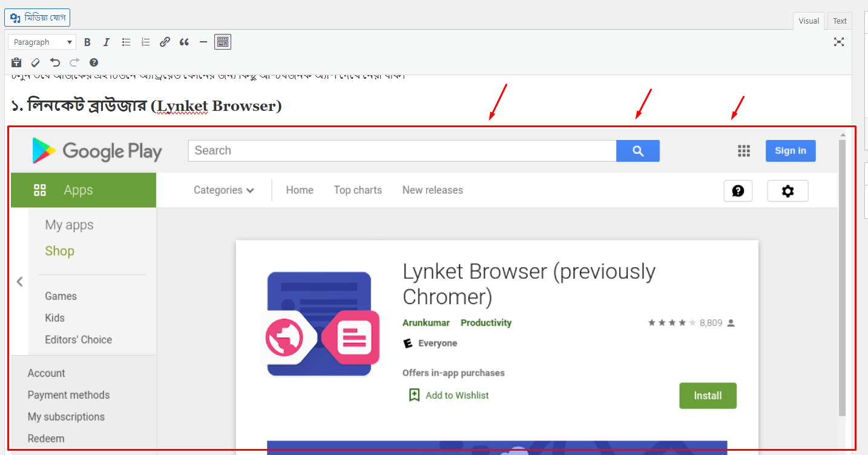Click the embedded page's vertical scrollbar
Viewport: 868px width, 455px height.
(x=842, y=277)
